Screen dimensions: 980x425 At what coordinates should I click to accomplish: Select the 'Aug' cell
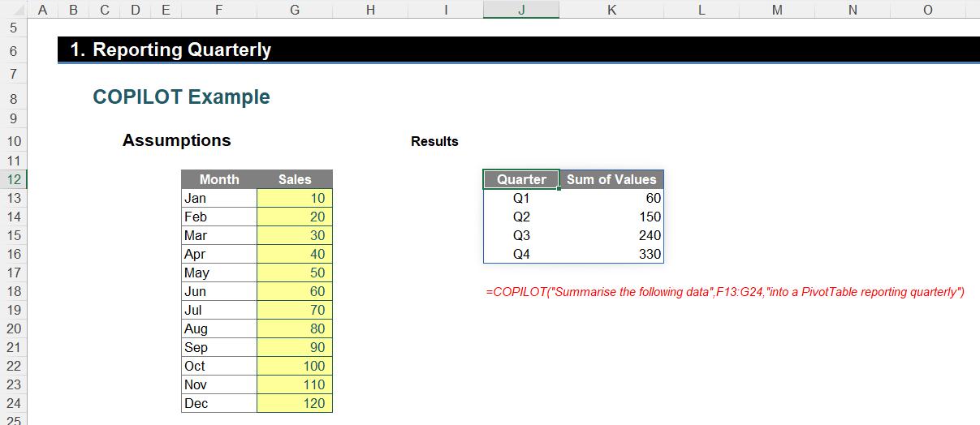pyautogui.click(x=219, y=328)
